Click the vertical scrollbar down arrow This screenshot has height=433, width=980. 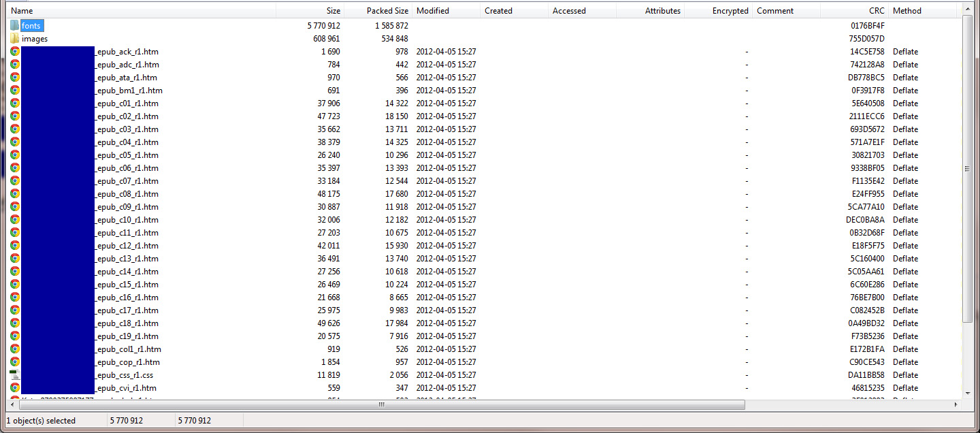tap(968, 393)
